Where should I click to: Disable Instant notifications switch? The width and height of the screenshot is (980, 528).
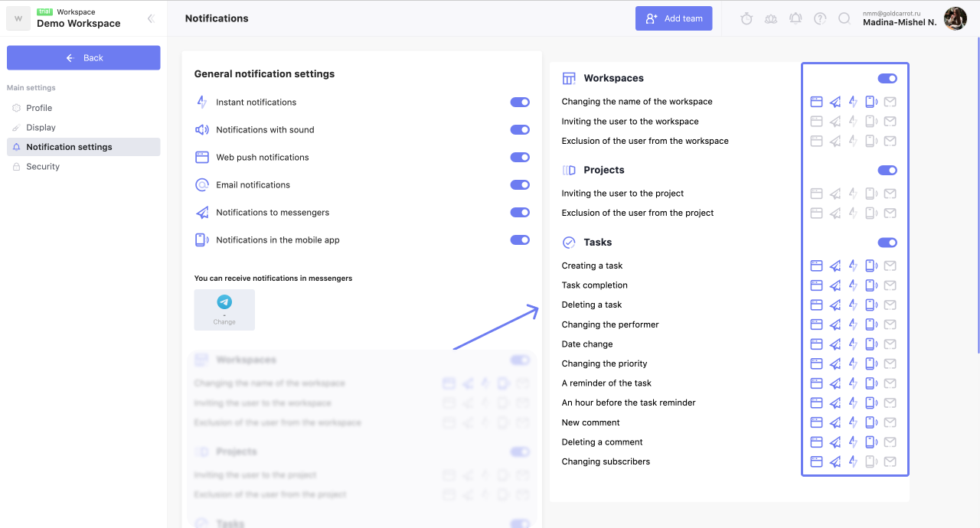(x=520, y=103)
